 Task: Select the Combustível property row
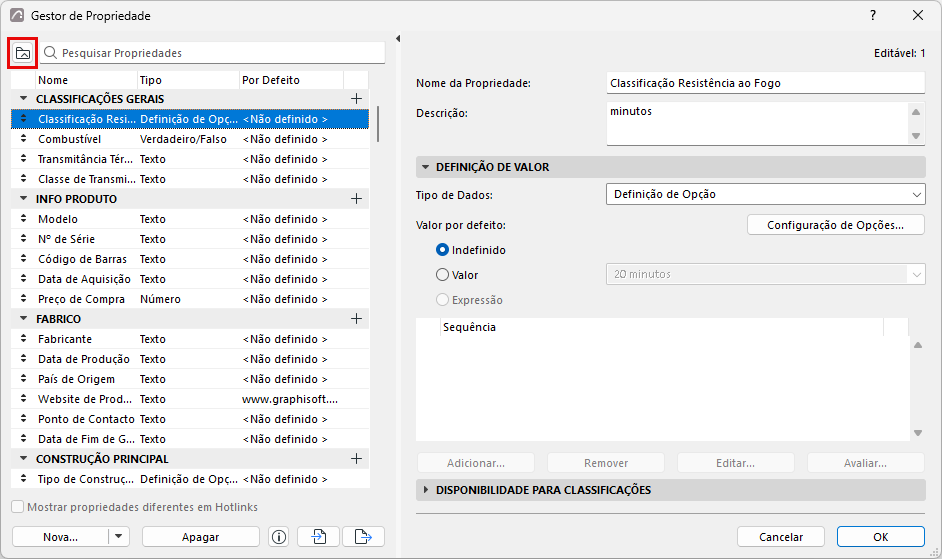click(x=190, y=139)
